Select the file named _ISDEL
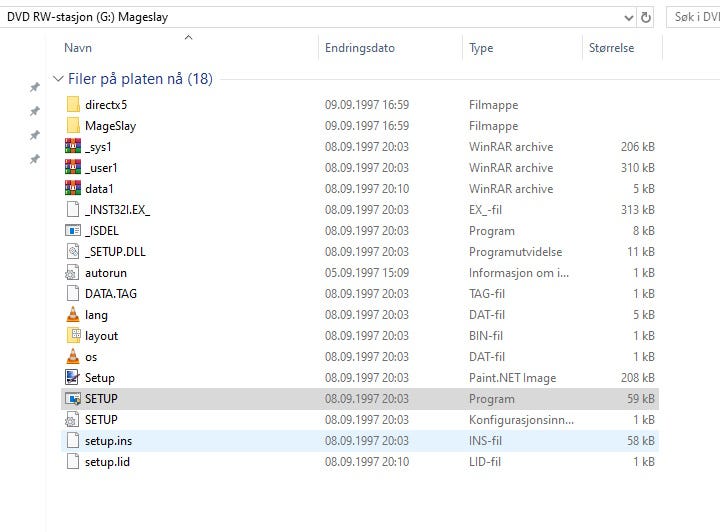 [102, 230]
